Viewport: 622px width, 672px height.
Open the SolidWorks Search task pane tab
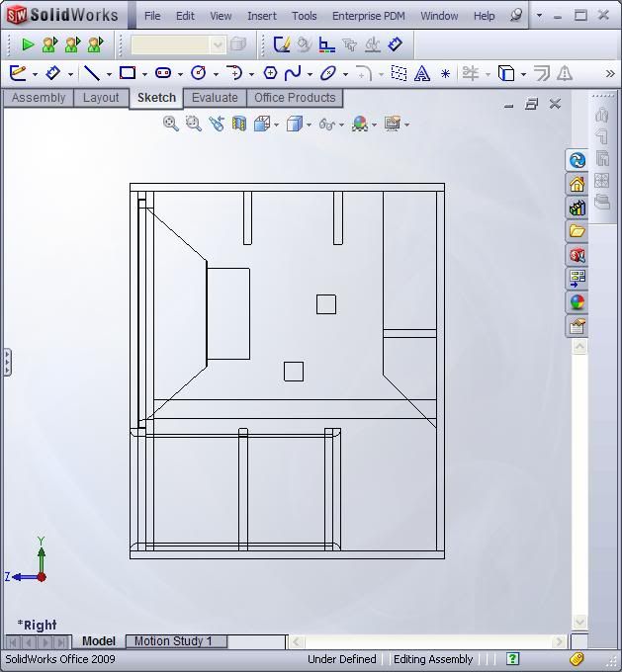578,255
